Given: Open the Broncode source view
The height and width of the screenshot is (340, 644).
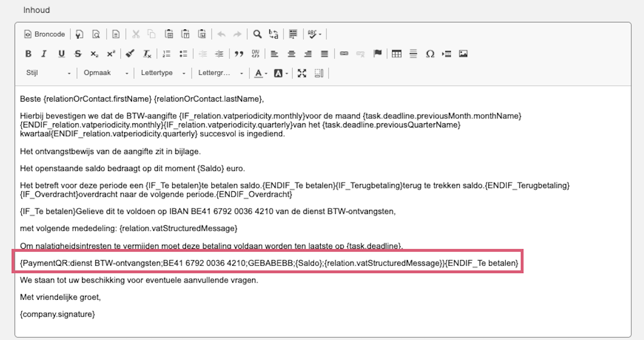Looking at the screenshot, I should click(x=44, y=34).
